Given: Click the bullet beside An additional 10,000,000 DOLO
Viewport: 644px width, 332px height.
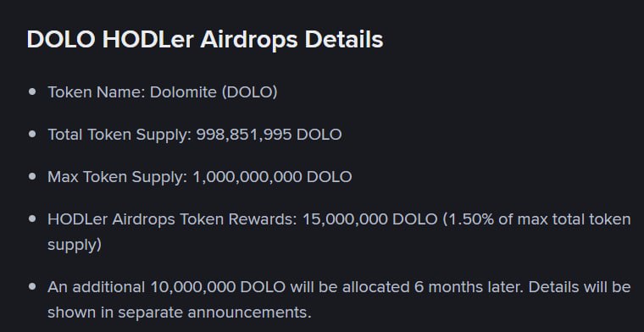Looking at the screenshot, I should [32, 286].
